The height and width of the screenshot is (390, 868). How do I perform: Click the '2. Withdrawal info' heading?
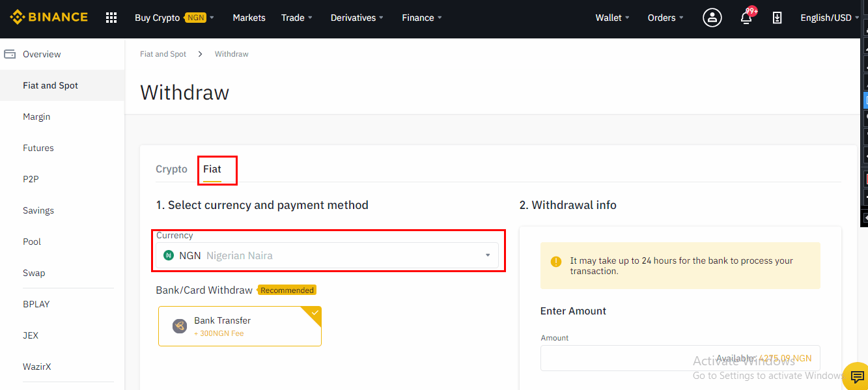coord(568,205)
